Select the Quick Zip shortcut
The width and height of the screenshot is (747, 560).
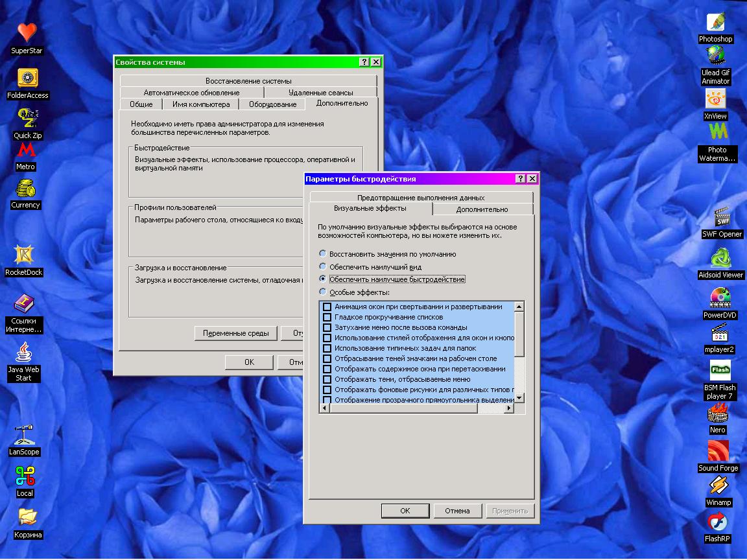click(27, 119)
